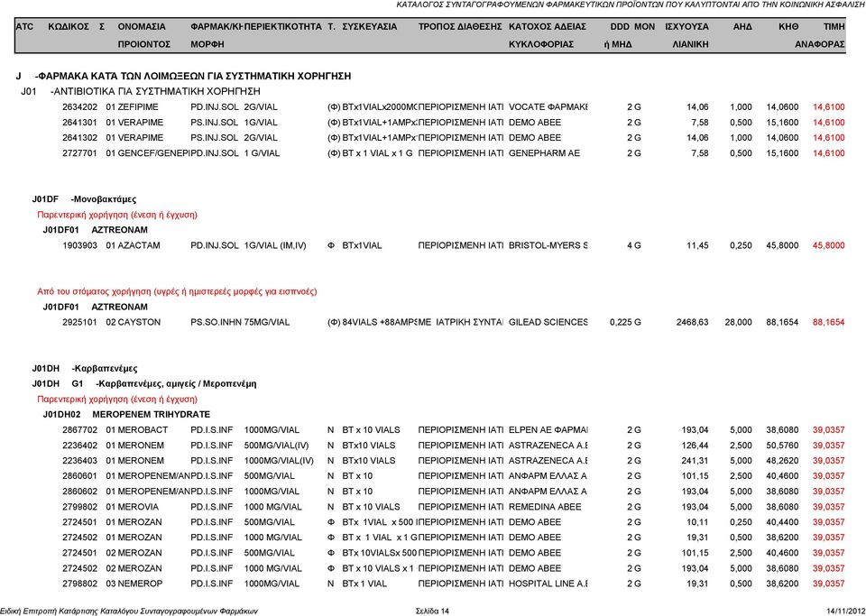Select the J01DF Μονοβακτάμες heading
Viewport: 866px width, 616px height.
(84, 199)
